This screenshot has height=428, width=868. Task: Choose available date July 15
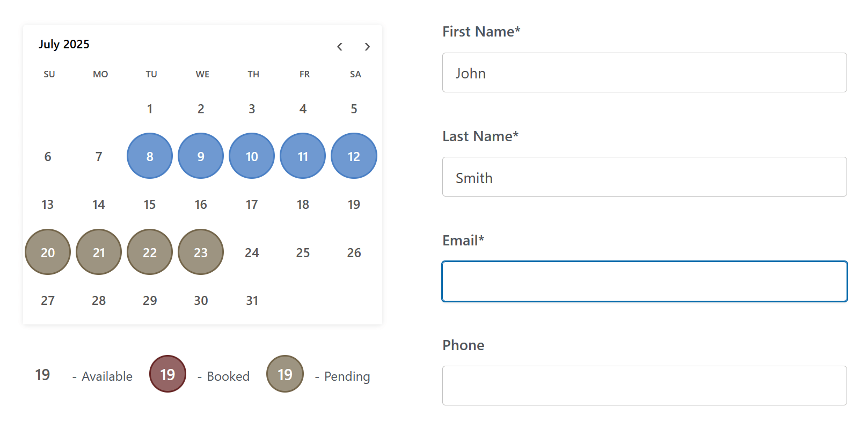coord(150,205)
